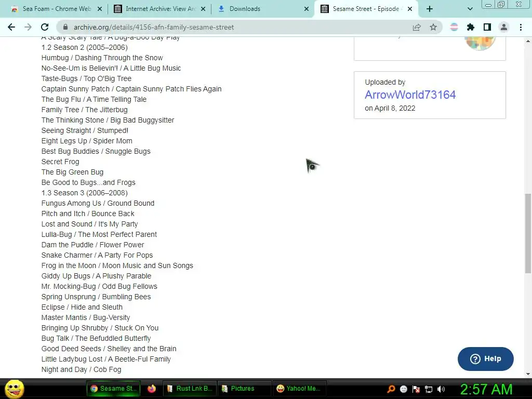
Task: Bookmark this page with the star icon
Action: [x=433, y=27]
